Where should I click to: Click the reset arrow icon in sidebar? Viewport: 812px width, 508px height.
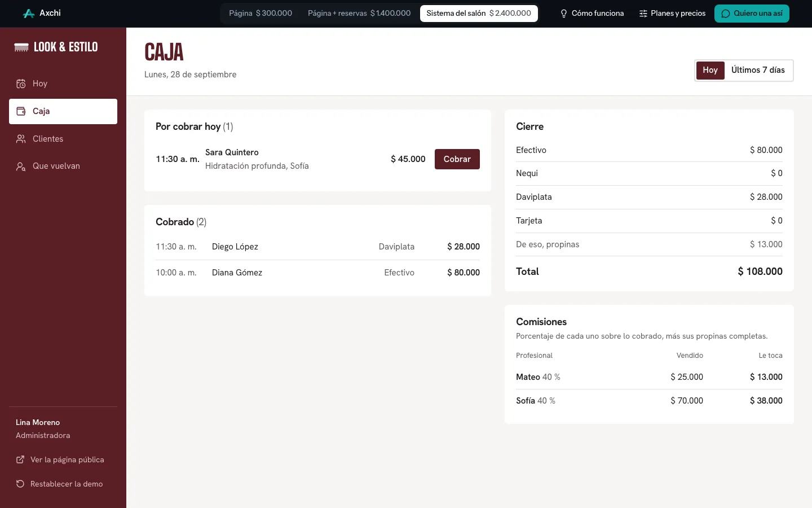coord(20,484)
